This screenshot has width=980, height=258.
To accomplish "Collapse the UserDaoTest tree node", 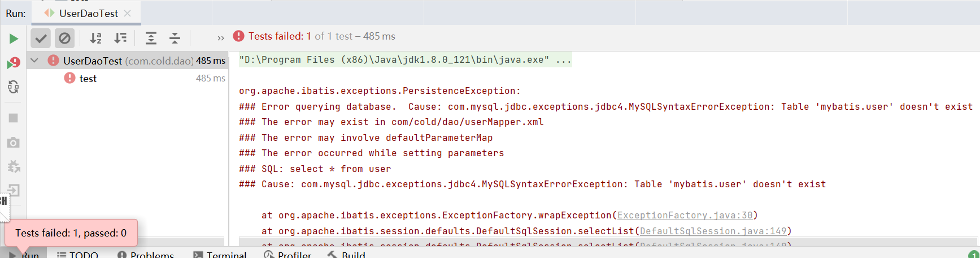I will [34, 61].
